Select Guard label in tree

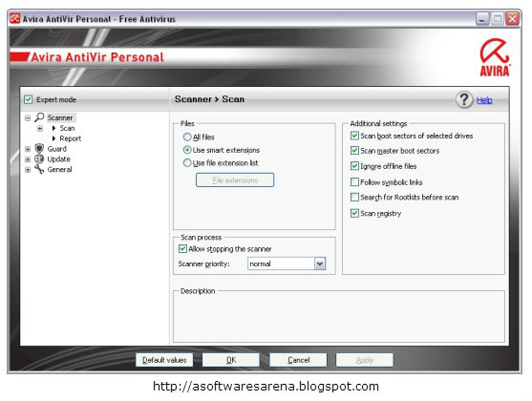click(57, 149)
